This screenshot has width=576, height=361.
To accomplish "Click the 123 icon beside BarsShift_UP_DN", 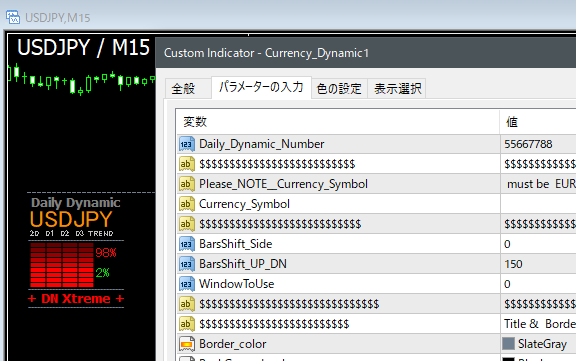I will [187, 264].
